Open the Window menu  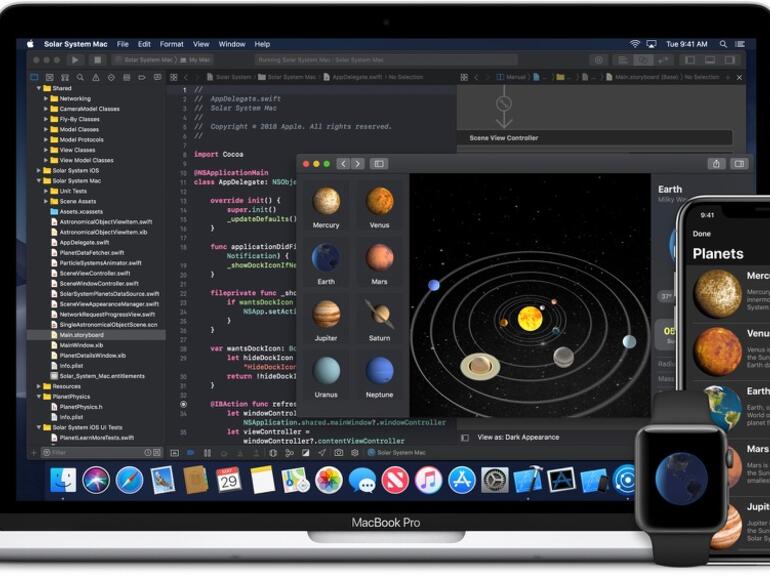232,44
